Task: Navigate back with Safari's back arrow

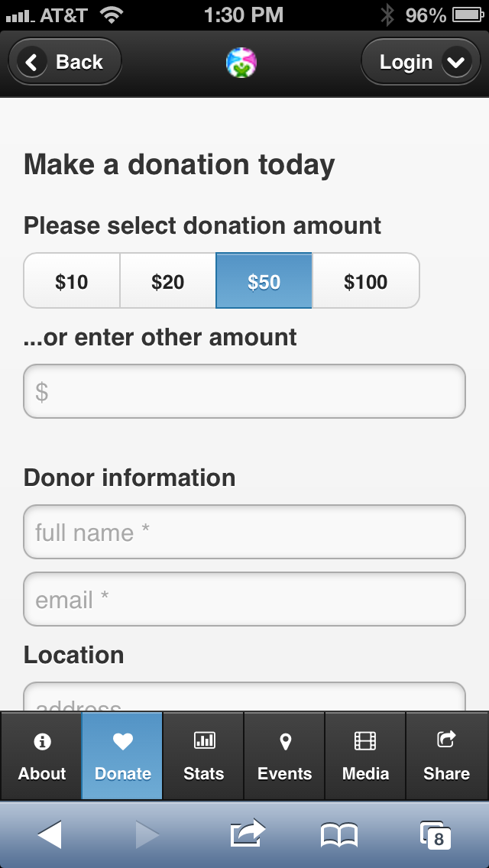Action: pos(50,834)
